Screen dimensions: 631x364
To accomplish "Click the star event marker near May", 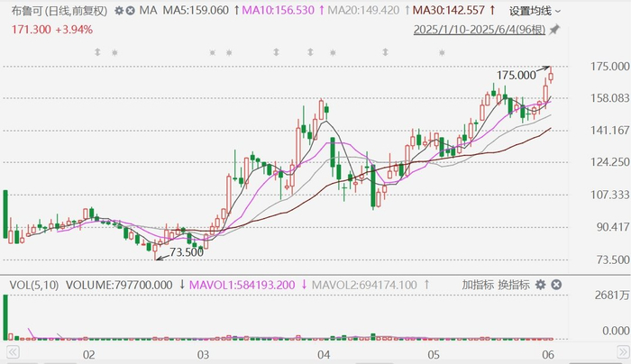I will pos(442,52).
